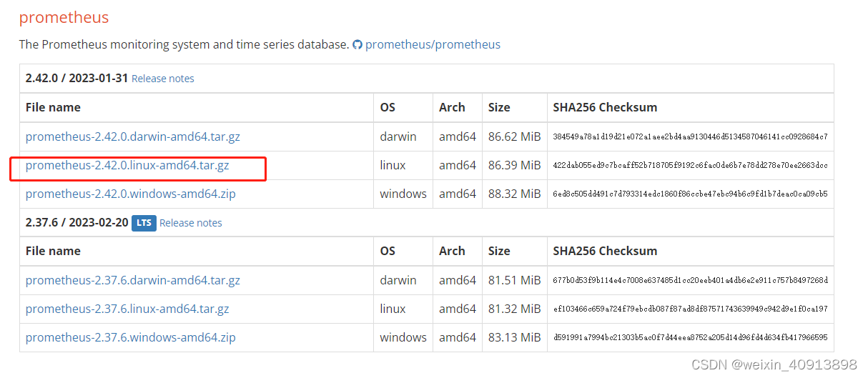The height and width of the screenshot is (378, 868).
Task: Click the windows OS cell in 2.42.0 table
Action: tap(403, 194)
